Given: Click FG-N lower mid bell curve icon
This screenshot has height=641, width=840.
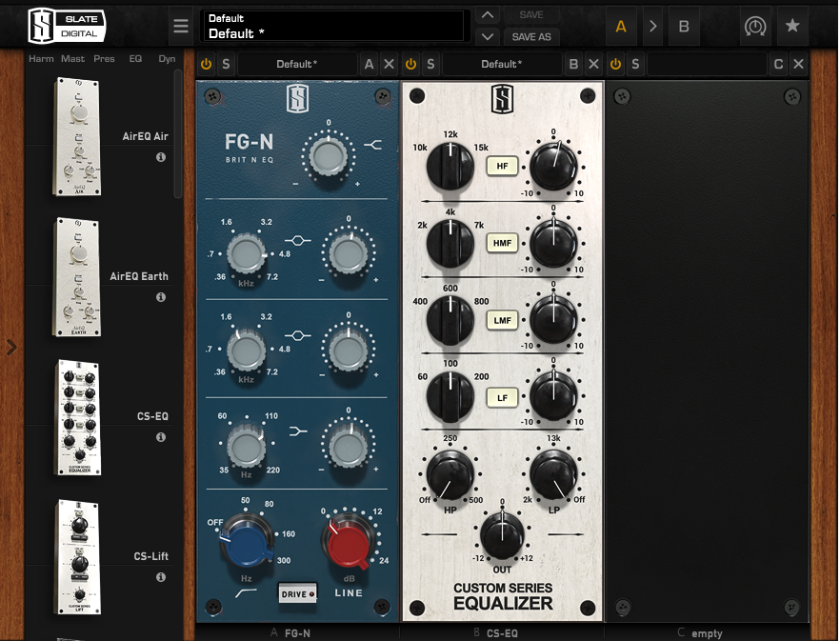Looking at the screenshot, I should 298,335.
